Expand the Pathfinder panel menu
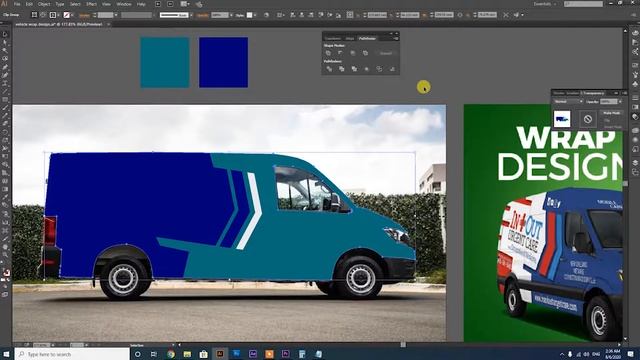The width and height of the screenshot is (640, 360). pos(396,38)
